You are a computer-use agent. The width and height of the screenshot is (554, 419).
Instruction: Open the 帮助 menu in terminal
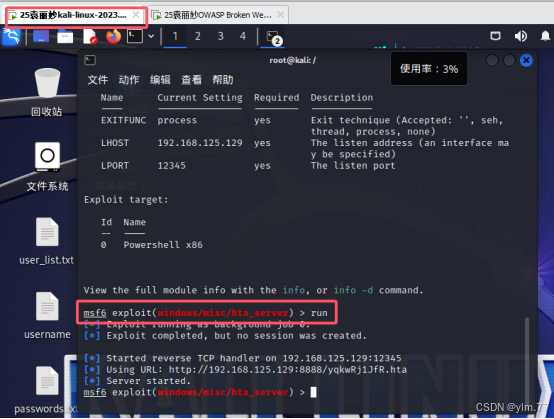pos(223,80)
